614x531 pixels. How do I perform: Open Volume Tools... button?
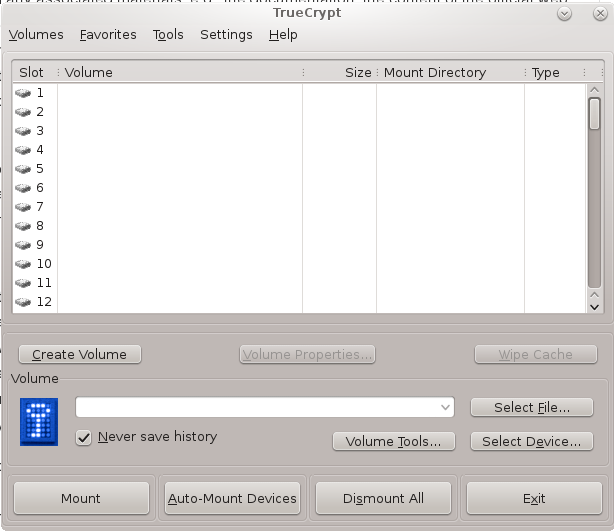[394, 442]
